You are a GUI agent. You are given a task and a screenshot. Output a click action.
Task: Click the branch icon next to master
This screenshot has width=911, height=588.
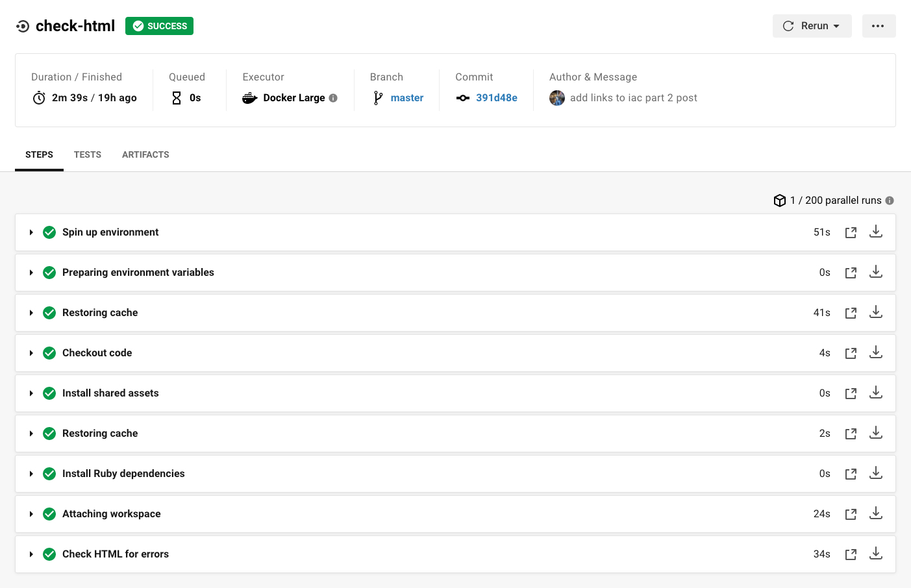tap(377, 97)
